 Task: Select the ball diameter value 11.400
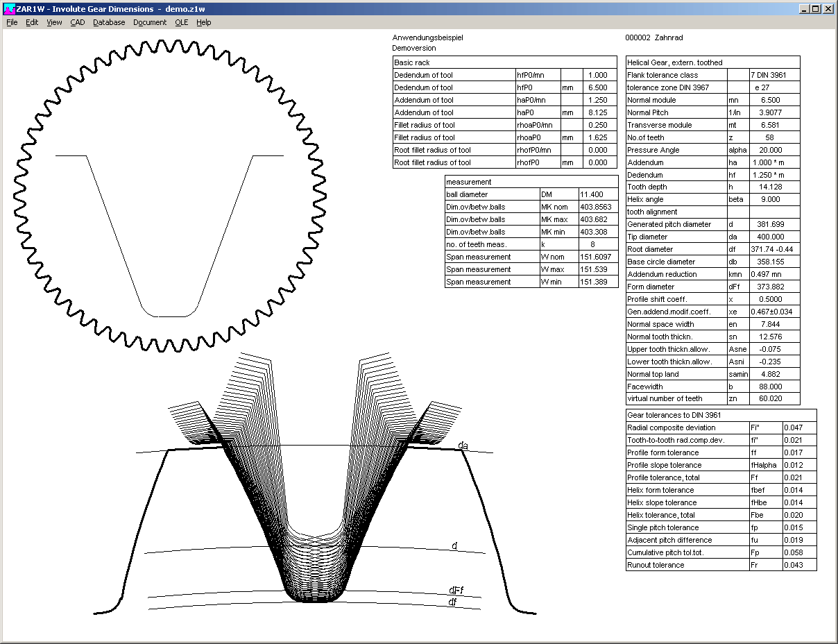pyautogui.click(x=597, y=195)
